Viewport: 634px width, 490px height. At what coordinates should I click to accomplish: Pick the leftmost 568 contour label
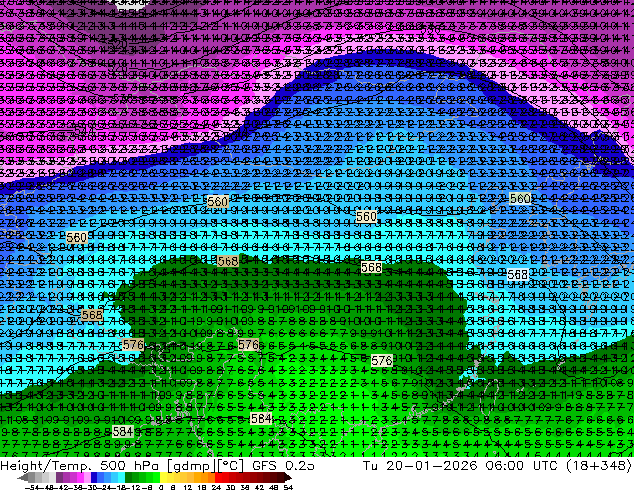[x=92, y=316]
